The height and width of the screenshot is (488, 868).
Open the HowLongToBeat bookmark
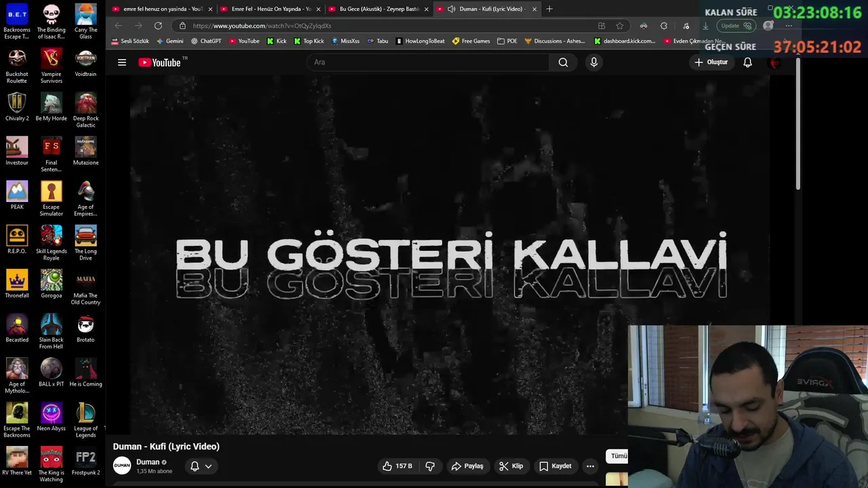tap(420, 41)
